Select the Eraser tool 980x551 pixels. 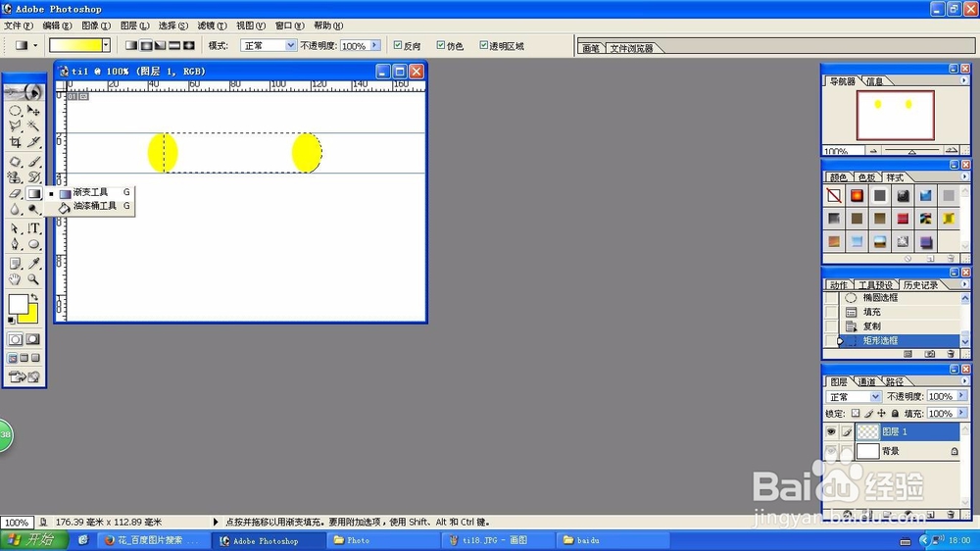coord(15,193)
